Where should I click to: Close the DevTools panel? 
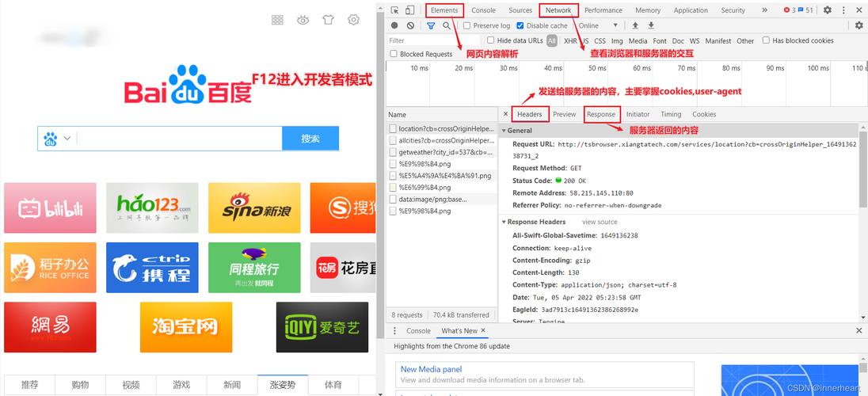(858, 10)
